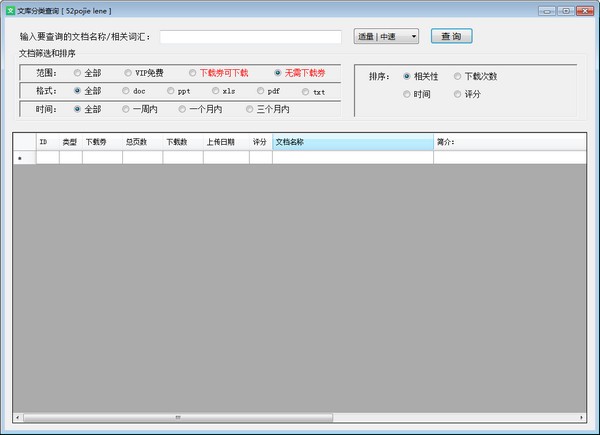Sort results by 下载次数

click(x=457, y=76)
